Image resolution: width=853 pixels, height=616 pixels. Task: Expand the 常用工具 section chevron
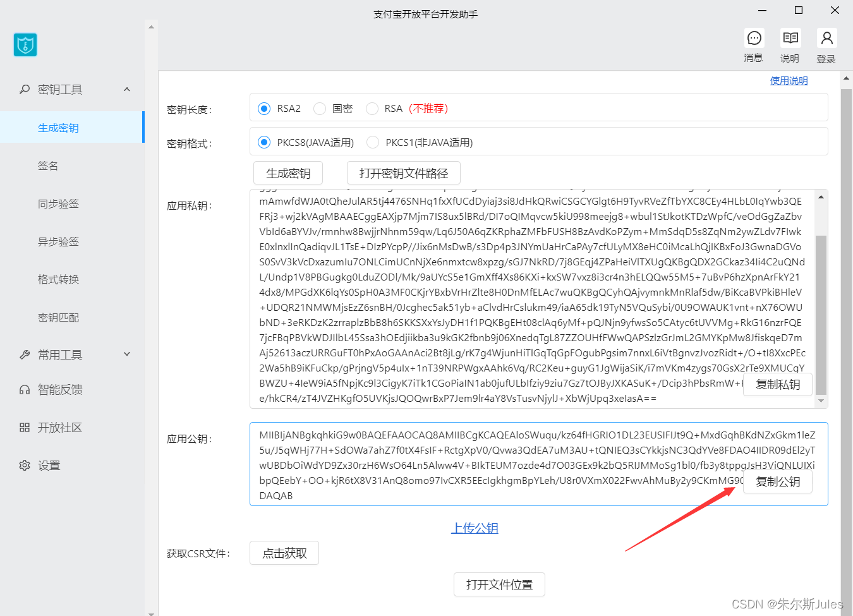(127, 354)
